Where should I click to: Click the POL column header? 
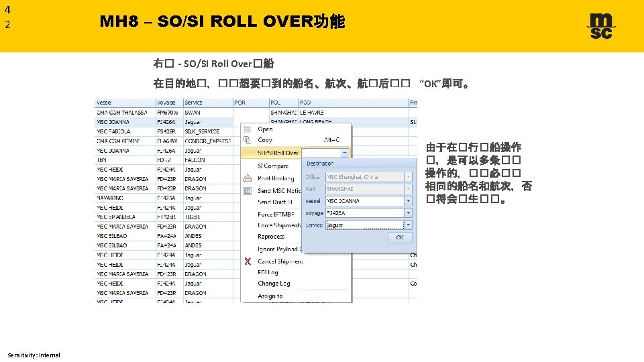(x=284, y=103)
